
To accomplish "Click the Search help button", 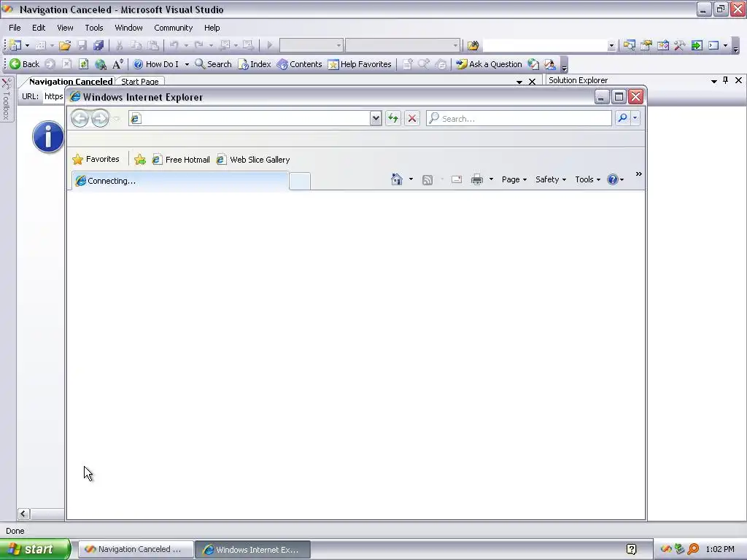I will (213, 64).
